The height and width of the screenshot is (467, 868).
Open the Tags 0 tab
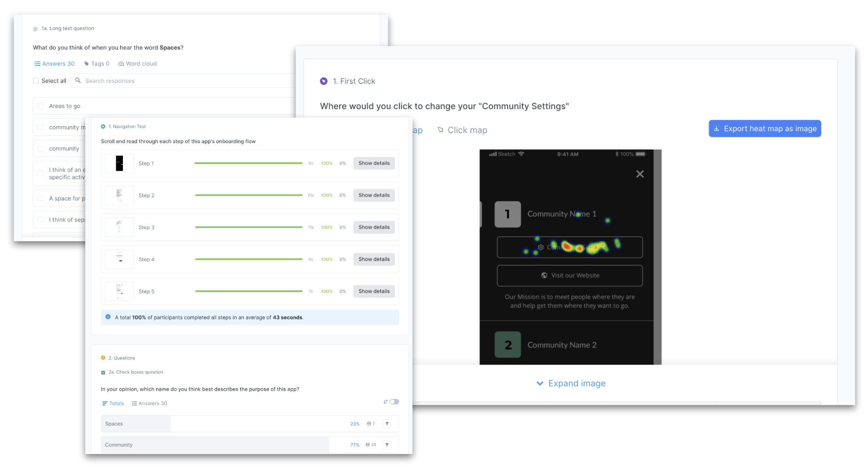[96, 64]
